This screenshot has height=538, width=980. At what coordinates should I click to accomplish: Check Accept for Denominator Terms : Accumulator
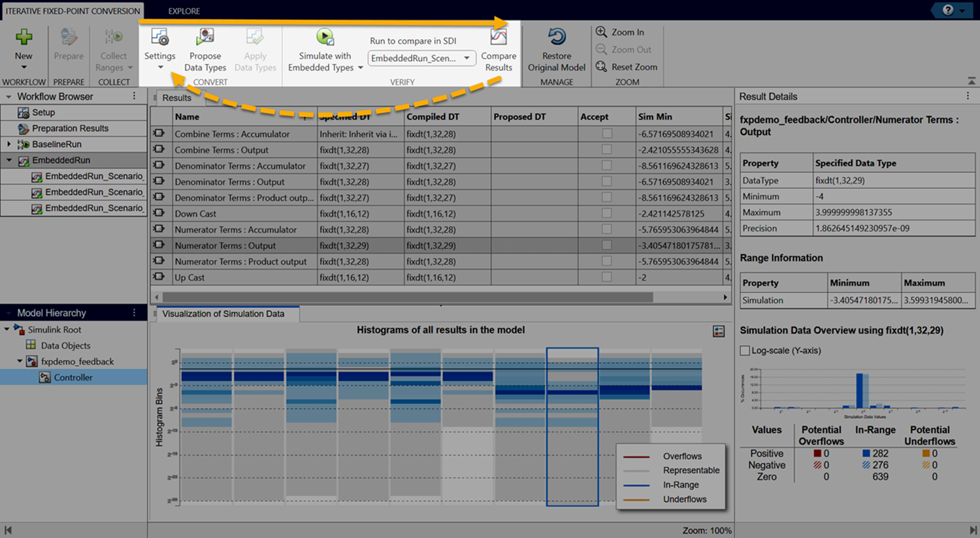click(x=607, y=165)
